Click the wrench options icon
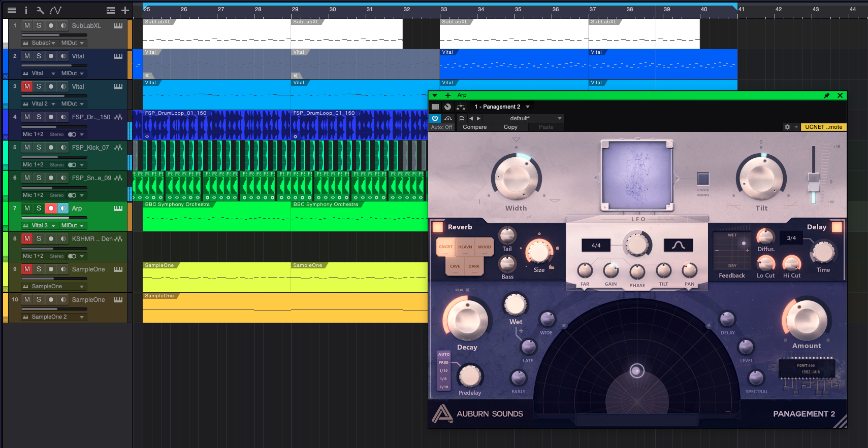 coord(40,10)
